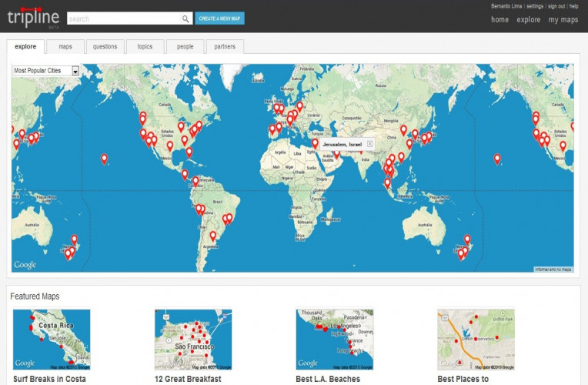This screenshot has width=588, height=385.
Task: Click the map pin in northern China near Mongolia
Action: (x=403, y=130)
